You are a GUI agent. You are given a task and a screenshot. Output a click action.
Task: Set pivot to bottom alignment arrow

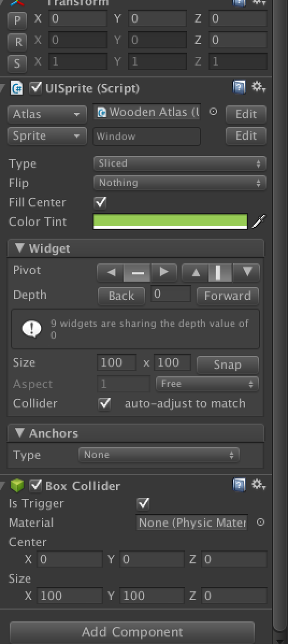[x=247, y=273]
